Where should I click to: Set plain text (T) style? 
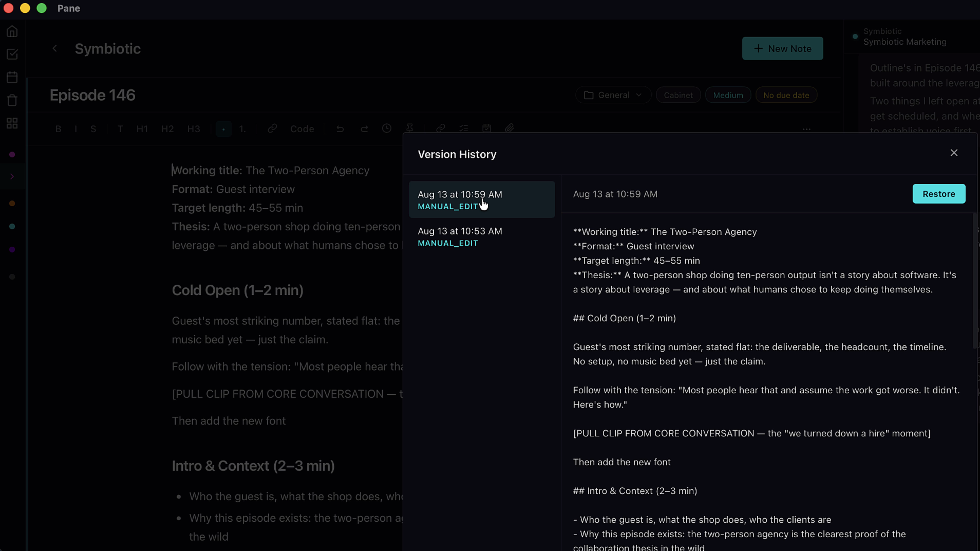(x=120, y=129)
